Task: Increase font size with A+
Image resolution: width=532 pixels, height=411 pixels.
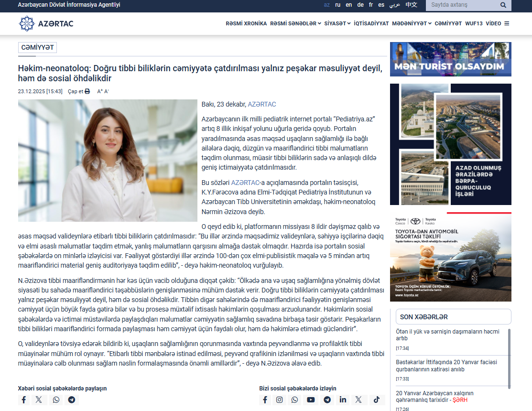Action: click(99, 91)
